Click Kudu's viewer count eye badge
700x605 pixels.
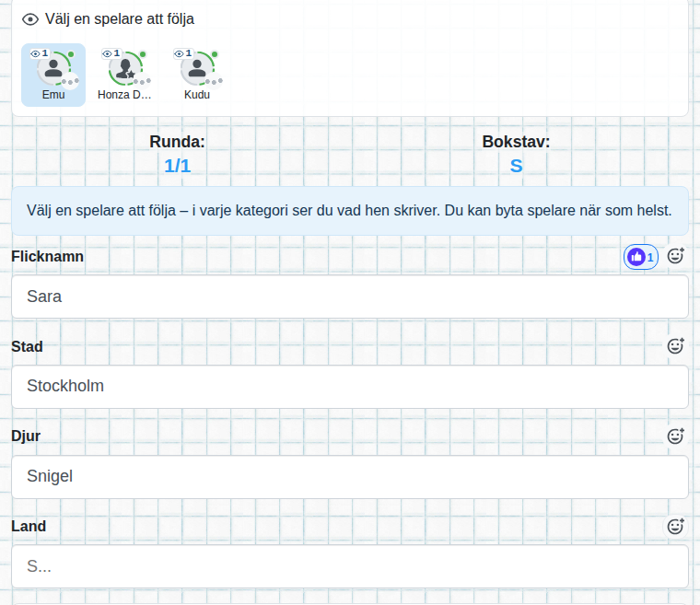pyautogui.click(x=183, y=53)
